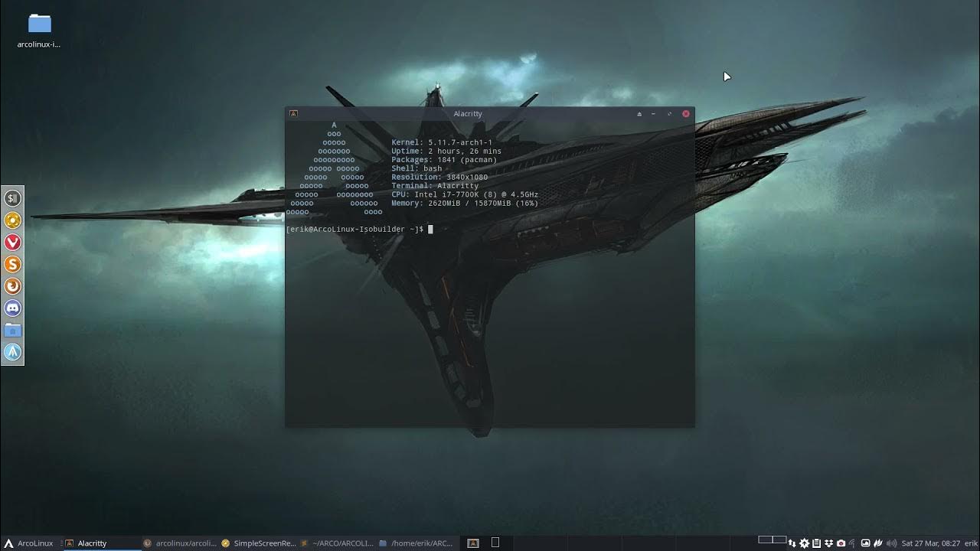This screenshot has height=551, width=980.
Task: Open Firefox from the dock
Action: coord(13,286)
